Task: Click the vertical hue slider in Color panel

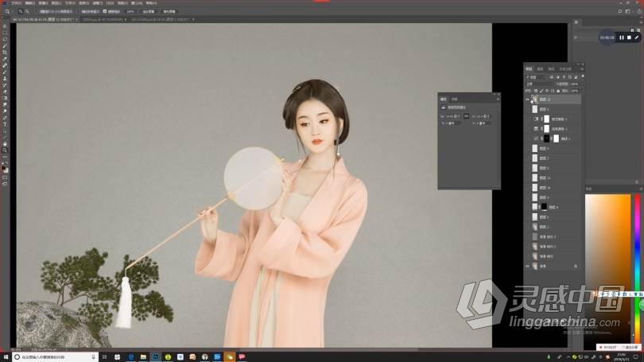Action: [638, 267]
